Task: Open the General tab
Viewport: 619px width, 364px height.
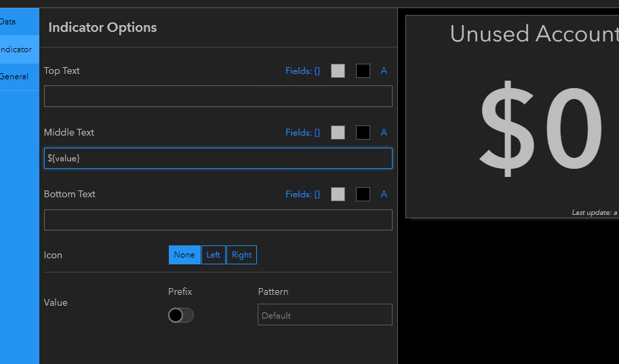Action: pos(14,77)
